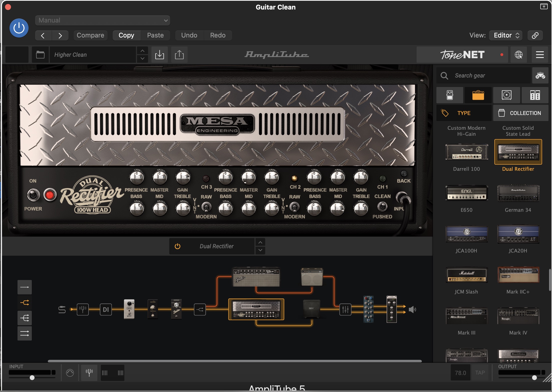Click the save preset download icon

(x=160, y=54)
